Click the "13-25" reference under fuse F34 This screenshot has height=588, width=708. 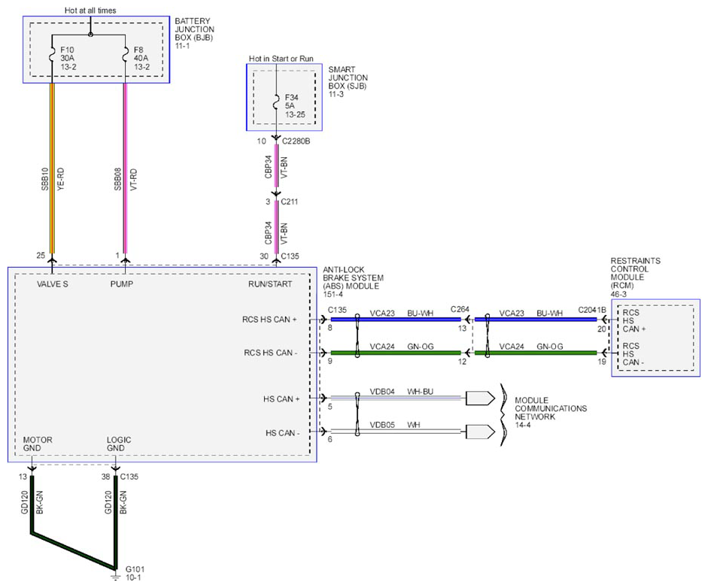tap(295, 114)
